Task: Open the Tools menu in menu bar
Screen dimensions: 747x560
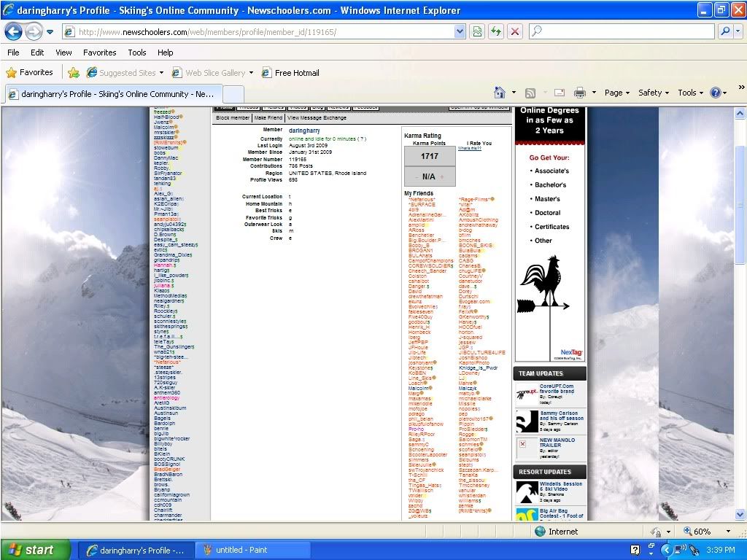Action: [137, 52]
